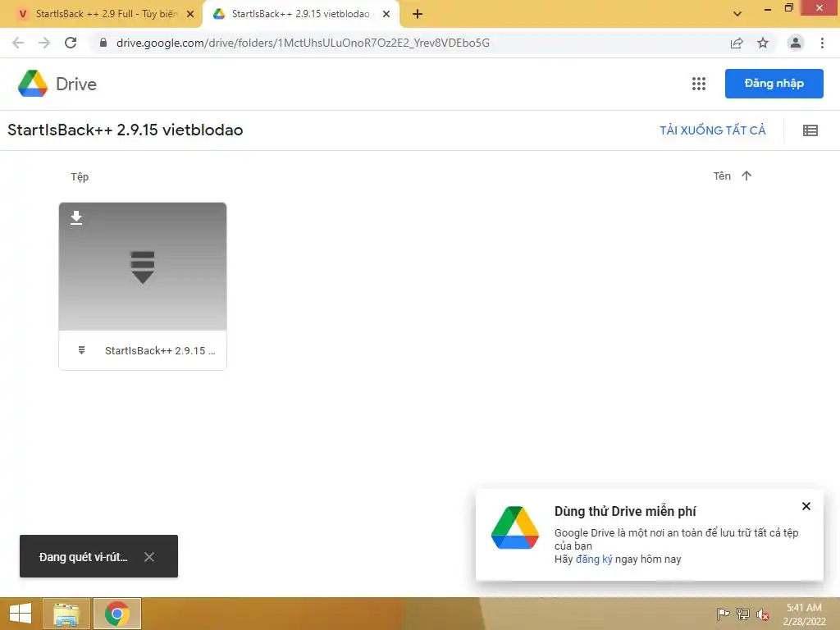Screen dimensions: 840x630
Task: Follow the đăng ký sign-up link
Action: (x=594, y=559)
